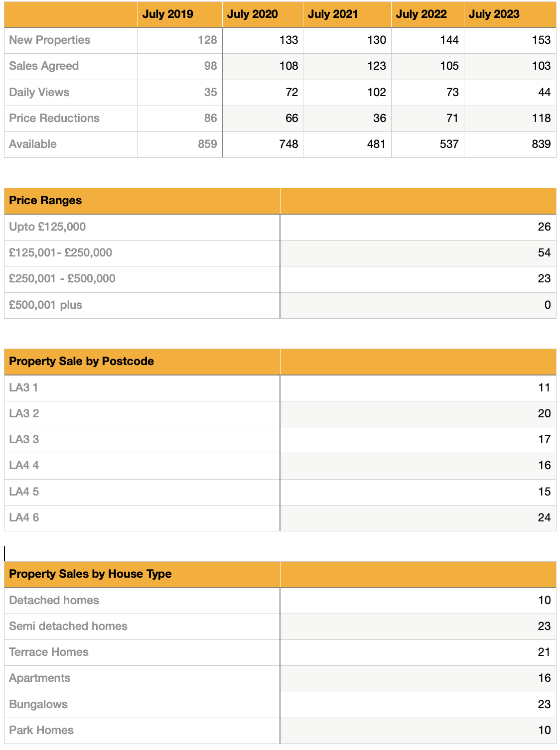The height and width of the screenshot is (750, 560).
Task: Select the LA4 6 value cell
Action: (x=544, y=518)
